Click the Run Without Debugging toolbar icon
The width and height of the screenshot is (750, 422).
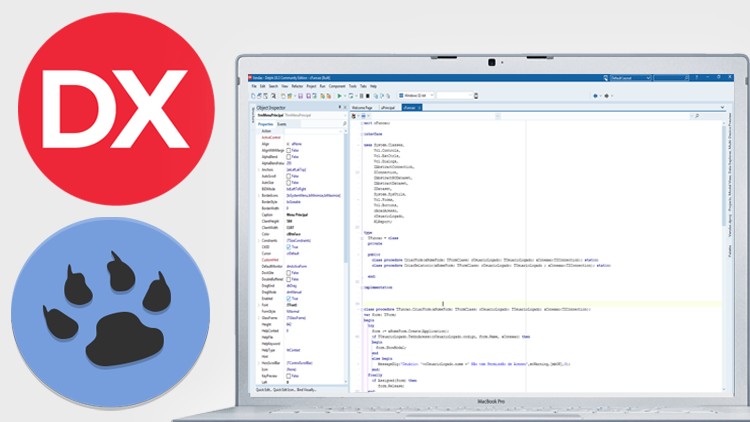click(351, 96)
